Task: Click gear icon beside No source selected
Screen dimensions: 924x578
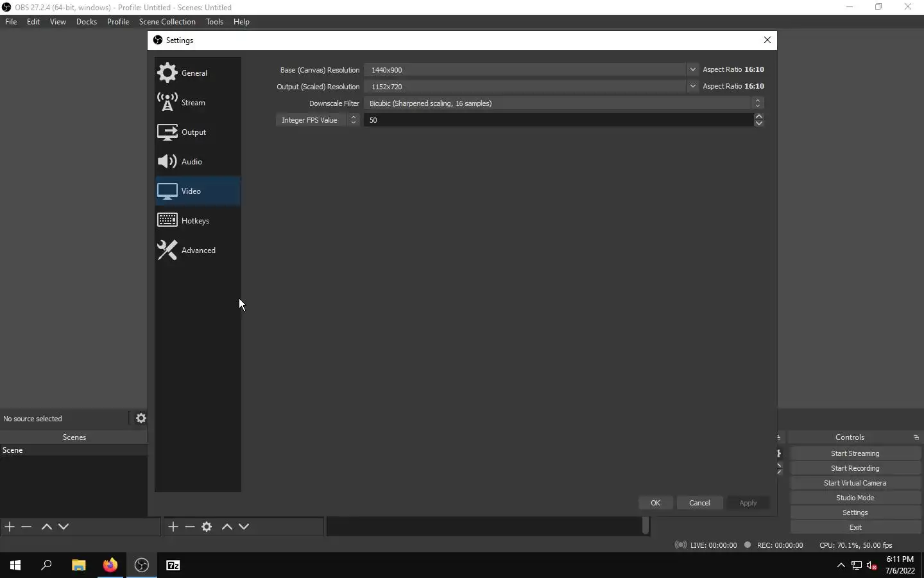Action: pyautogui.click(x=141, y=418)
